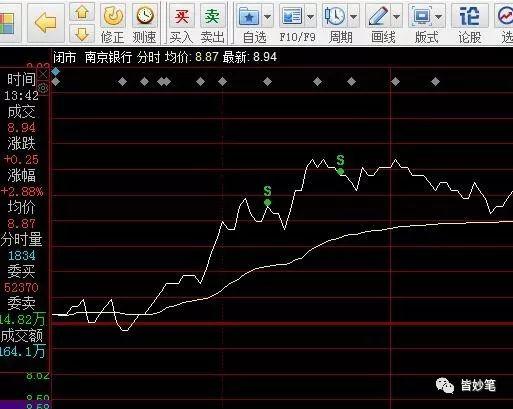Click the down arrow page button
The width and height of the screenshot is (513, 409).
pos(82,34)
